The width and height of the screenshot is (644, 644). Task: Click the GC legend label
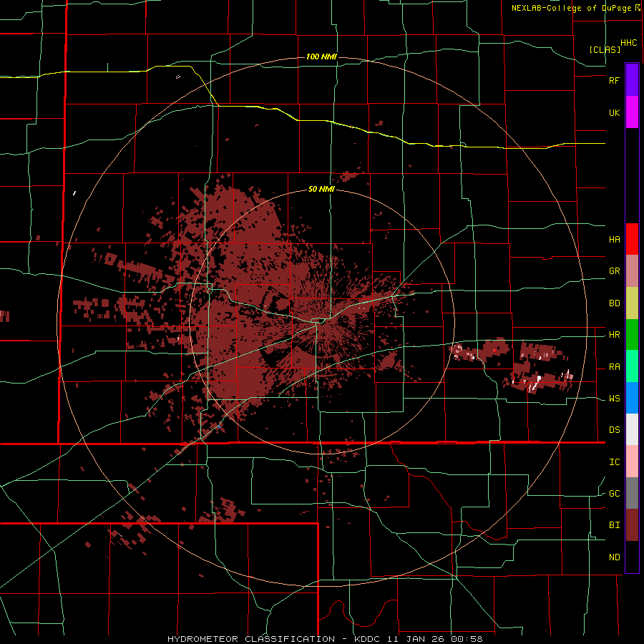[614, 494]
